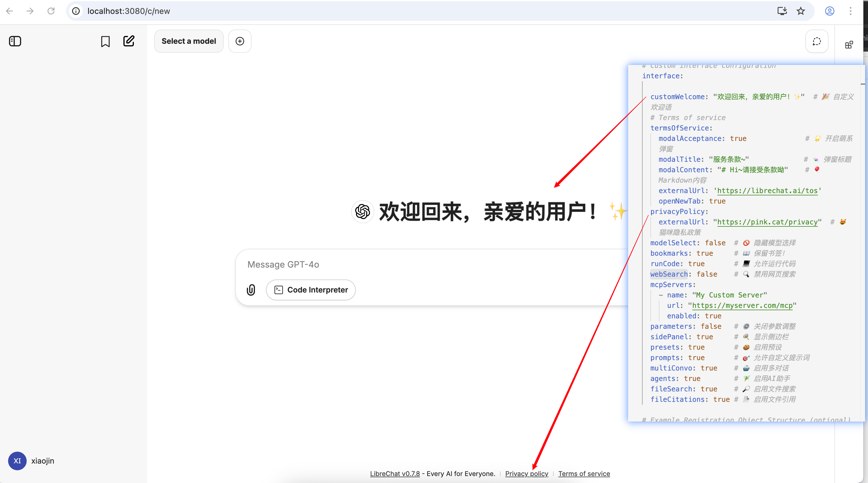Screen dimensions: 868x483
Task: Click the new chat pencil icon
Action: [129, 41]
